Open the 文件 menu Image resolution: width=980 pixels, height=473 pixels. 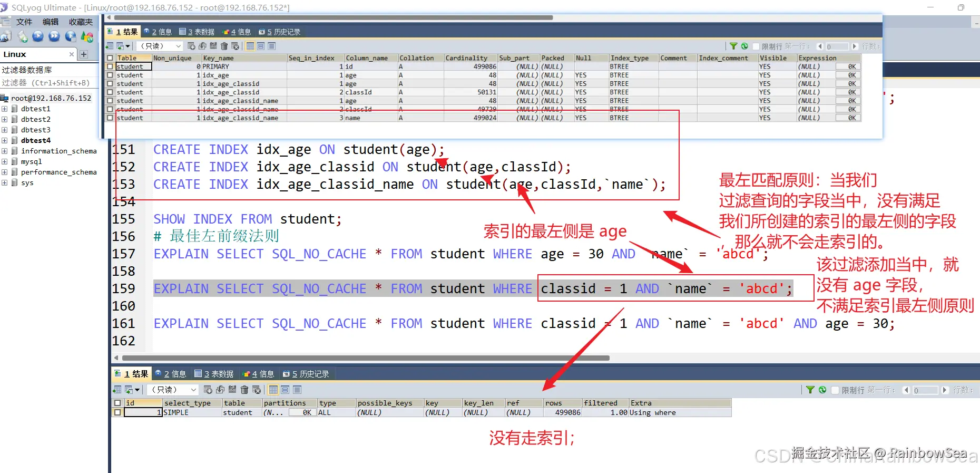tap(24, 22)
